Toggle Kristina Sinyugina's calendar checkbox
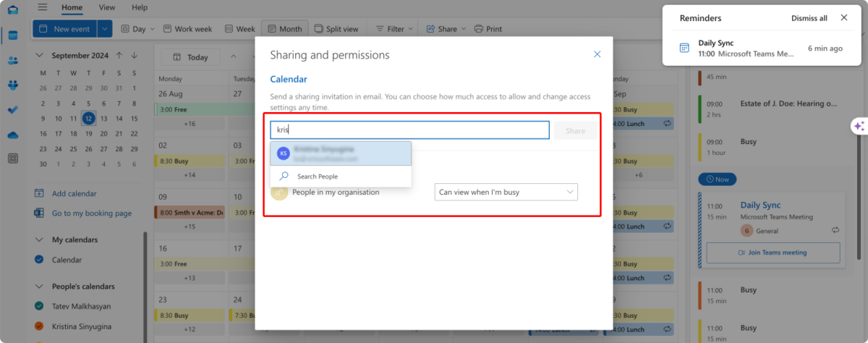Screen dimensions: 868x343 pyautogui.click(x=39, y=326)
